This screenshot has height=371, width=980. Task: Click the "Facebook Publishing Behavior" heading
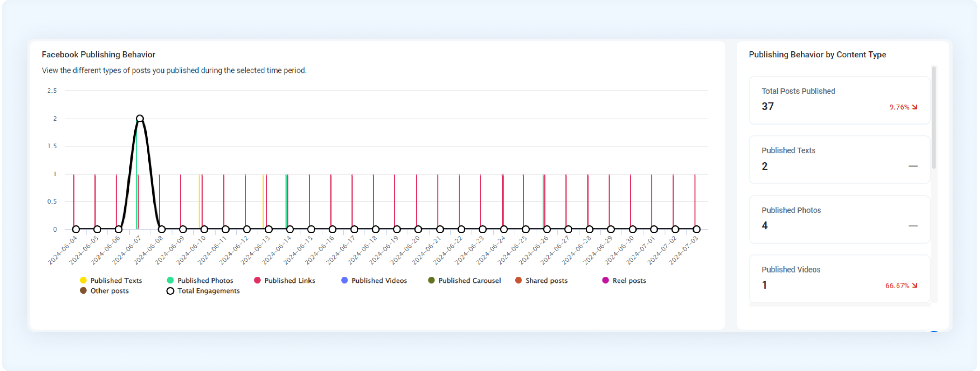pyautogui.click(x=99, y=55)
